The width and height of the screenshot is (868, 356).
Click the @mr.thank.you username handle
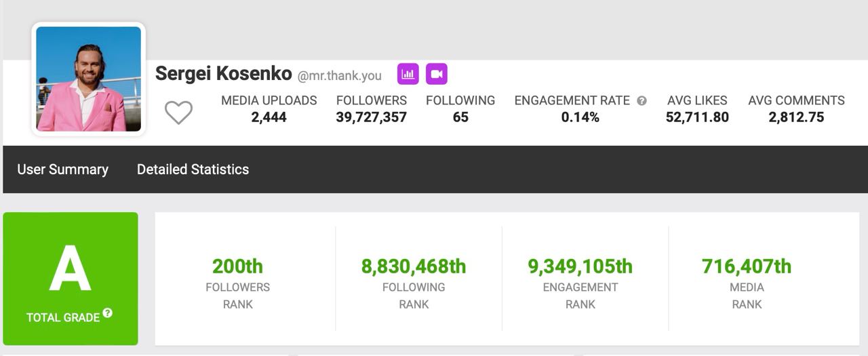pyautogui.click(x=339, y=75)
